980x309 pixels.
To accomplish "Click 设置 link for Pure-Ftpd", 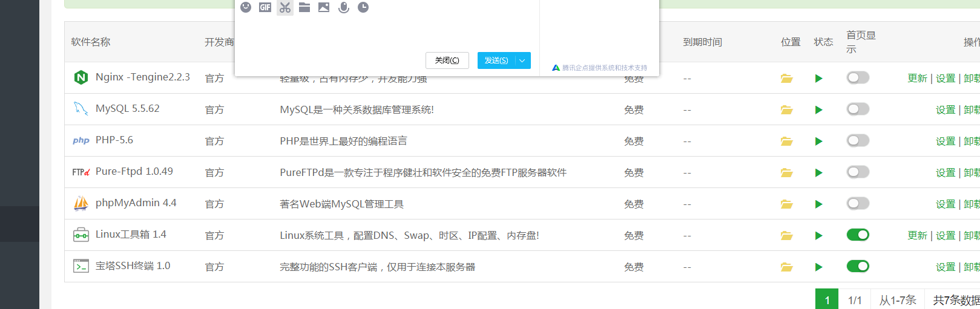I will coord(945,172).
